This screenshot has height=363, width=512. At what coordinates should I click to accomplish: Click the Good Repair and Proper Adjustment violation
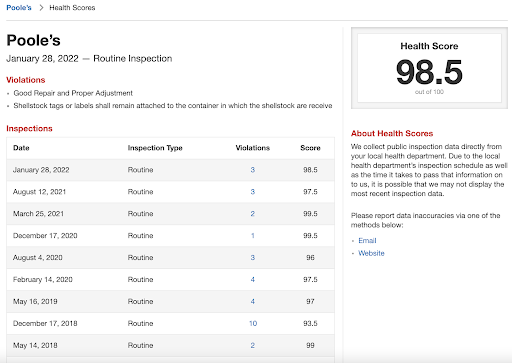click(73, 93)
